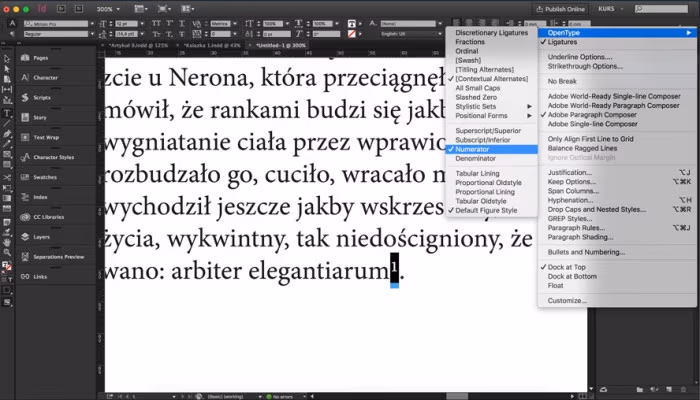This screenshot has width=700, height=400.
Task: Open the Metrics kerning dropdown
Action: (235, 24)
